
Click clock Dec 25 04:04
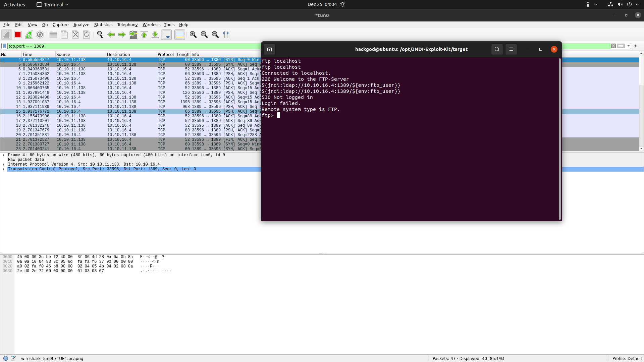click(322, 4)
